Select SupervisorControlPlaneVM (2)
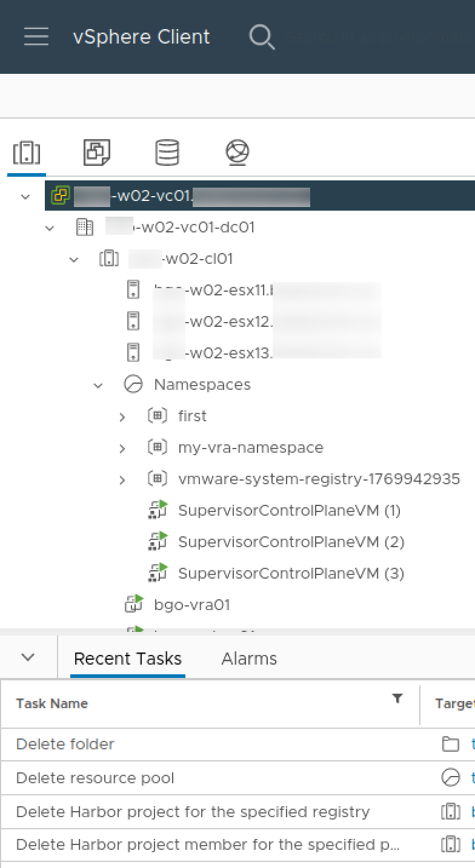475x868 pixels. click(x=291, y=542)
